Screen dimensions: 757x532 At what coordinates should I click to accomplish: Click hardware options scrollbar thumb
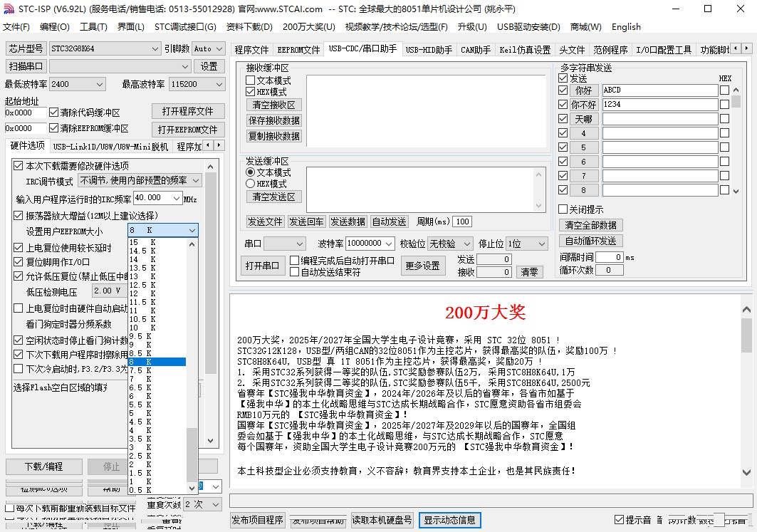coord(211,273)
